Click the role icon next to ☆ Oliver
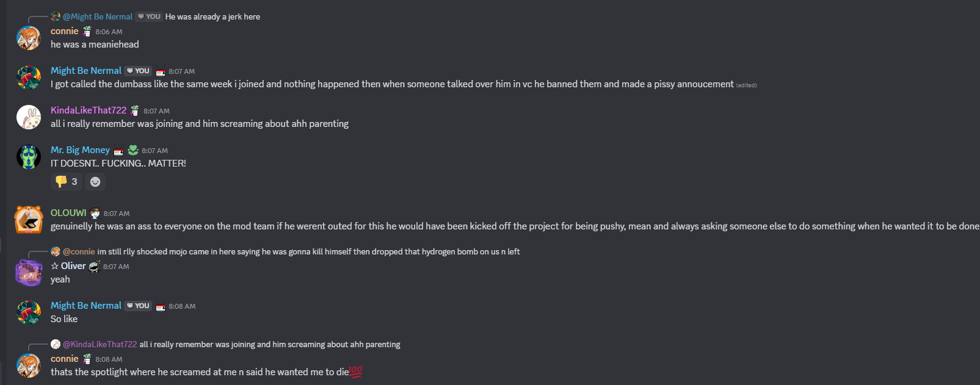 pyautogui.click(x=94, y=266)
